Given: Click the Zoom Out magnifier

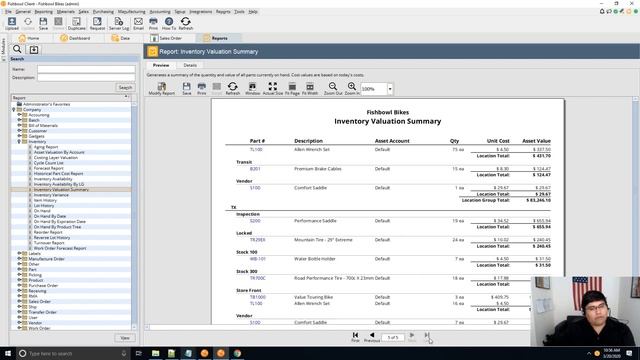Looking at the screenshot, I should click(x=333, y=89).
